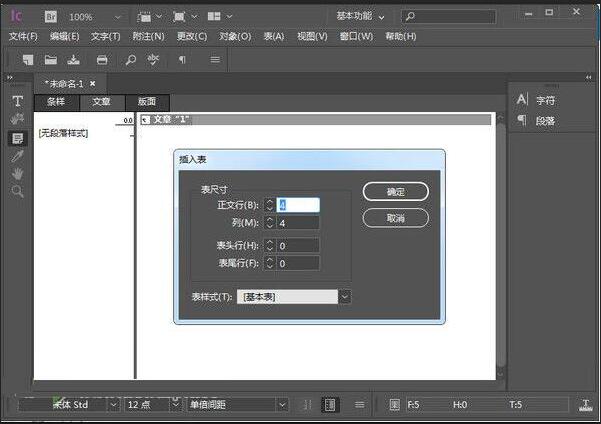Click the 表头行(H) stepper arrows
Screen dimensions: 601x424
(x=269, y=245)
